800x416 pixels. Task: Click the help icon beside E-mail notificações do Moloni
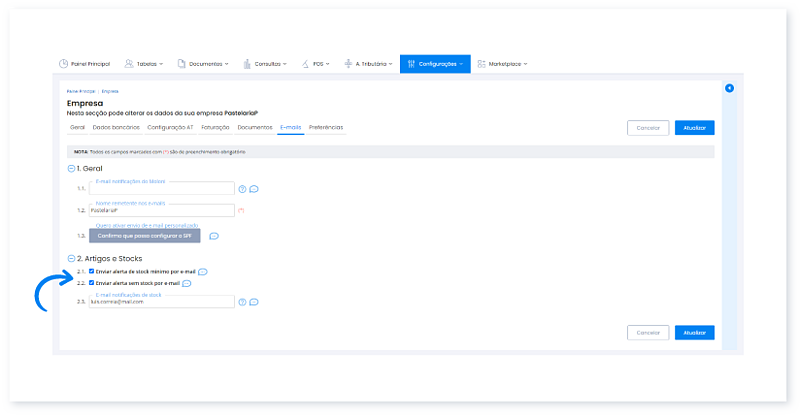[242, 188]
